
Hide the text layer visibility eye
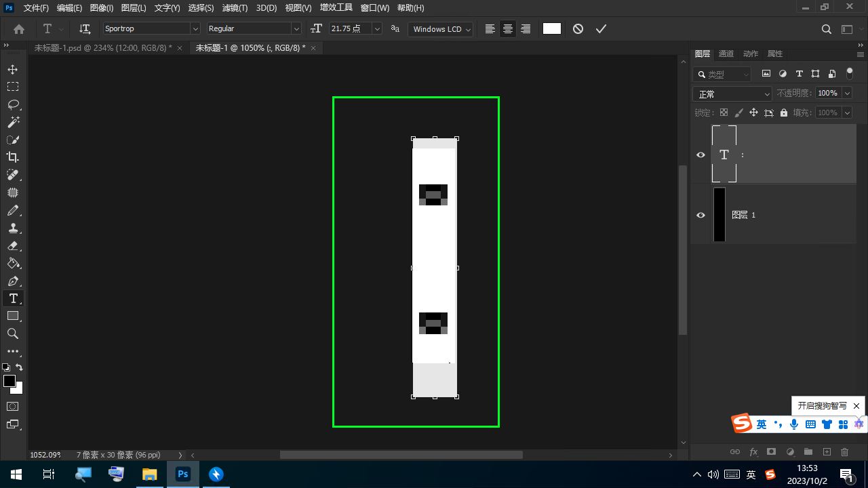[701, 155]
